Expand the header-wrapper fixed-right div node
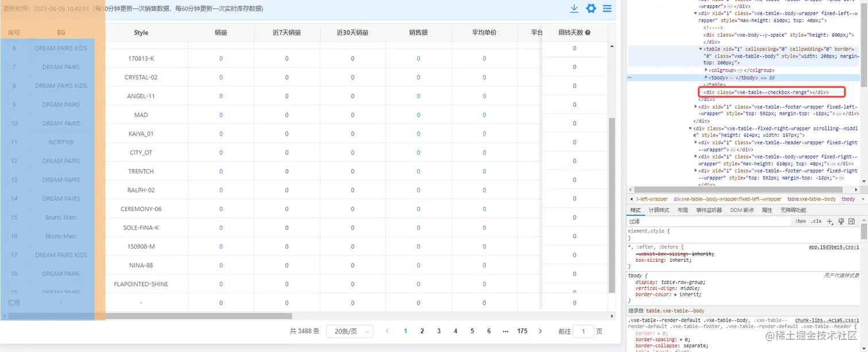 tap(695, 142)
